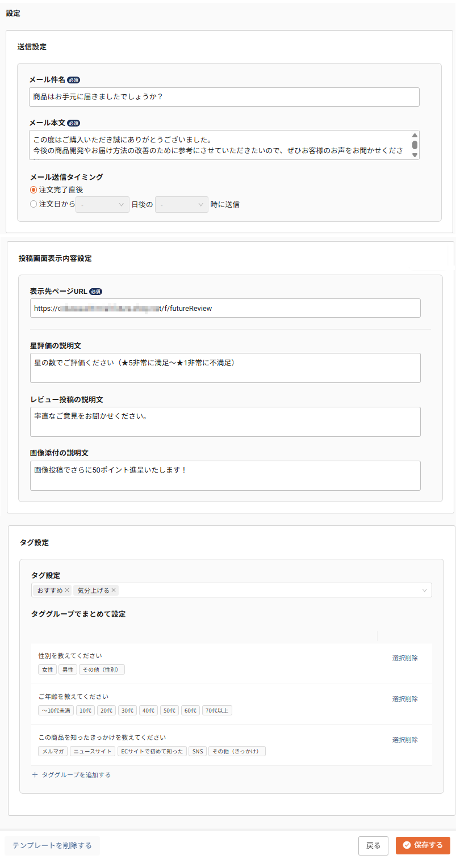This screenshot has width=456, height=868.
Task: Open the 時に送信 hour dropdown
Action: (x=182, y=204)
